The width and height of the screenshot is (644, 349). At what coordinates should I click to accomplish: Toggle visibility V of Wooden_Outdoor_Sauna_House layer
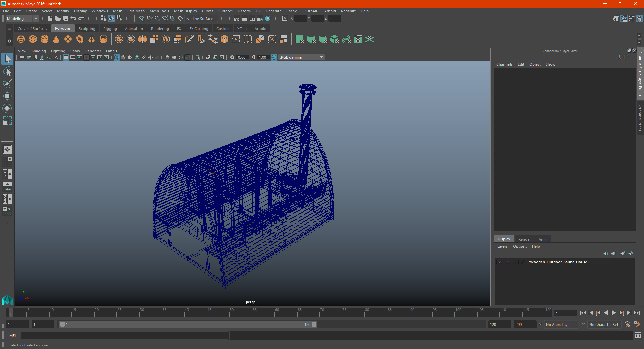tap(499, 262)
